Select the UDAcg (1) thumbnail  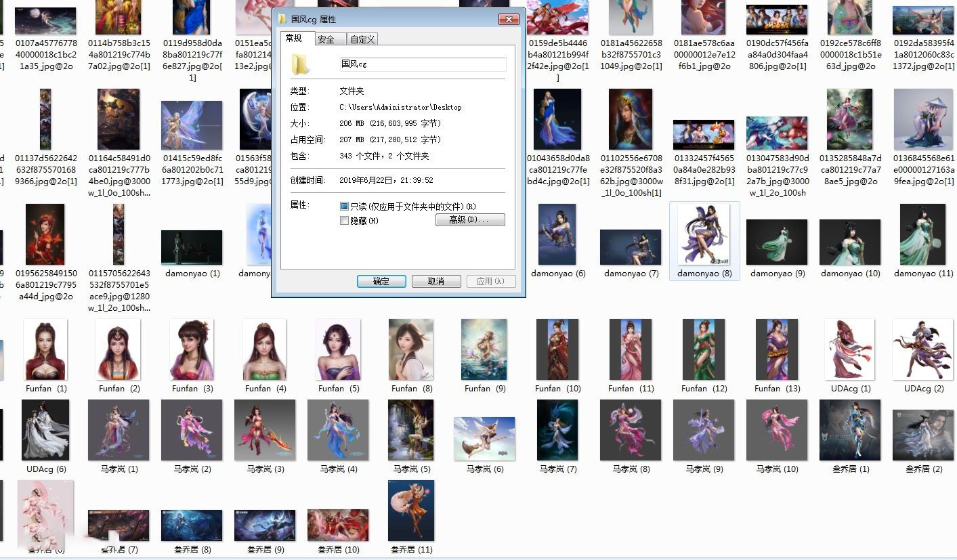click(x=850, y=349)
